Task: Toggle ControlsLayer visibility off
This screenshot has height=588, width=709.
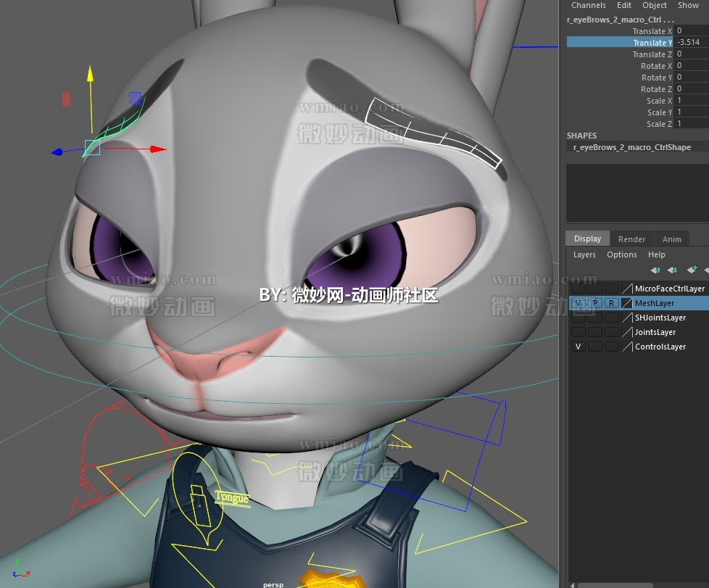Action: click(578, 347)
